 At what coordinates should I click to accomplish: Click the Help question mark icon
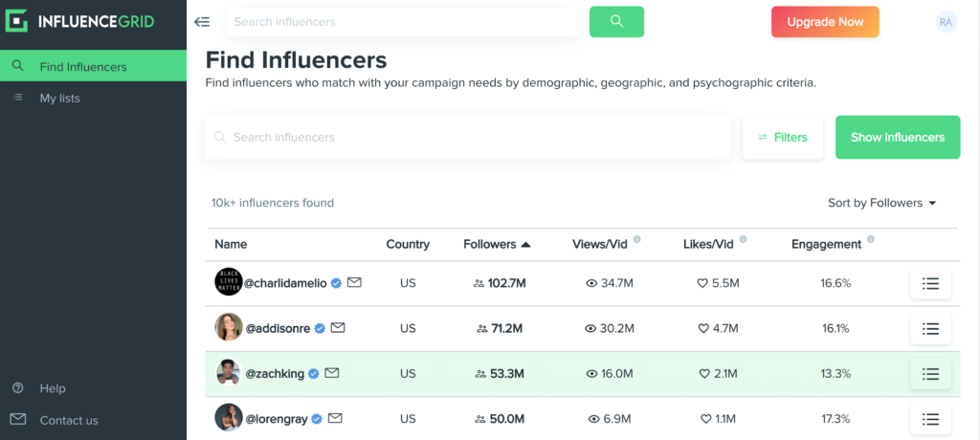[x=17, y=388]
